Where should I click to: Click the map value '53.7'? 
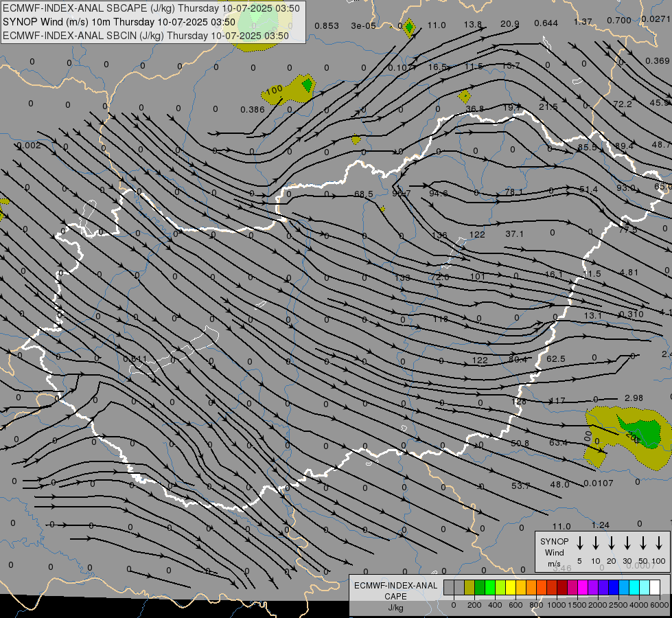[x=521, y=485]
